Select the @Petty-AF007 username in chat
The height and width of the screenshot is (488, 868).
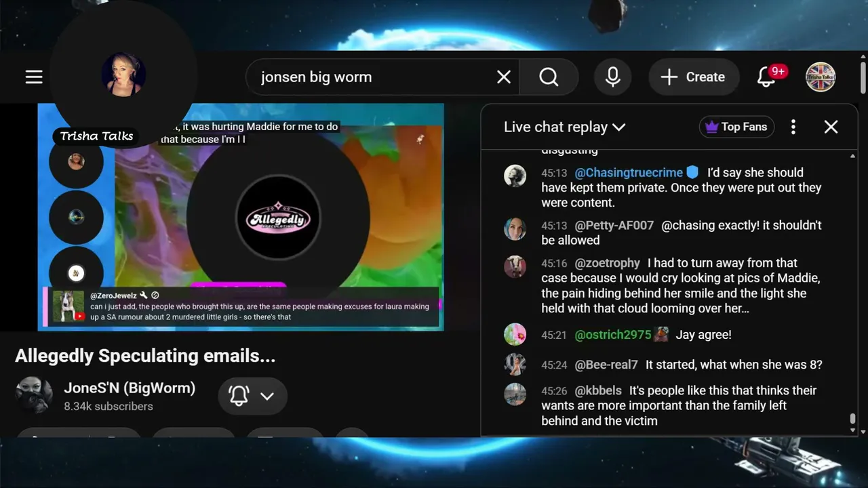click(614, 225)
